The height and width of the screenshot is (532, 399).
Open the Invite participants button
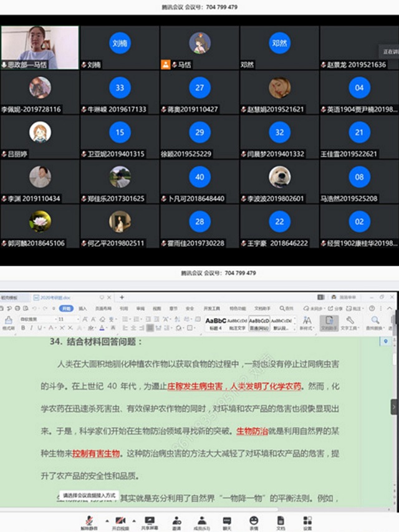[x=176, y=523]
